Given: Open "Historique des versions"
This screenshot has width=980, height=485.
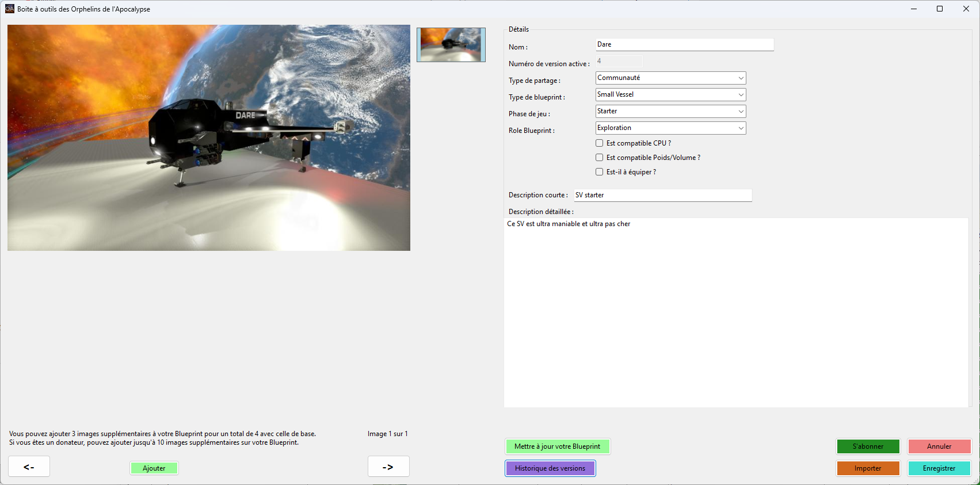Looking at the screenshot, I should pyautogui.click(x=550, y=468).
